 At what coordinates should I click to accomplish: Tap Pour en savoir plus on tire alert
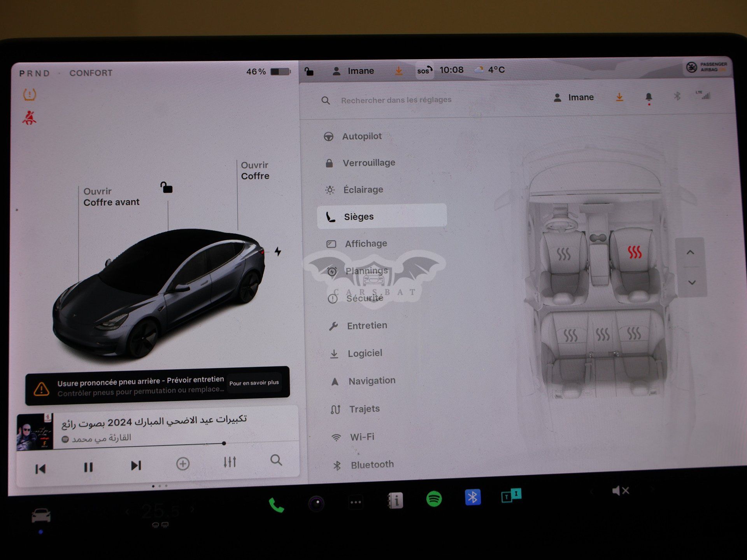tap(254, 383)
